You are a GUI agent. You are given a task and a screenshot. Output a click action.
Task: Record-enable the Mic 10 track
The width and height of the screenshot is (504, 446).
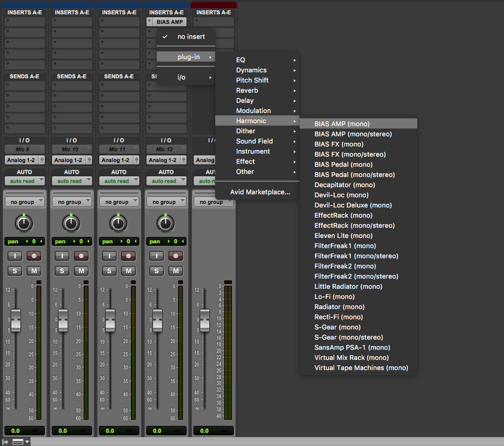(x=81, y=256)
